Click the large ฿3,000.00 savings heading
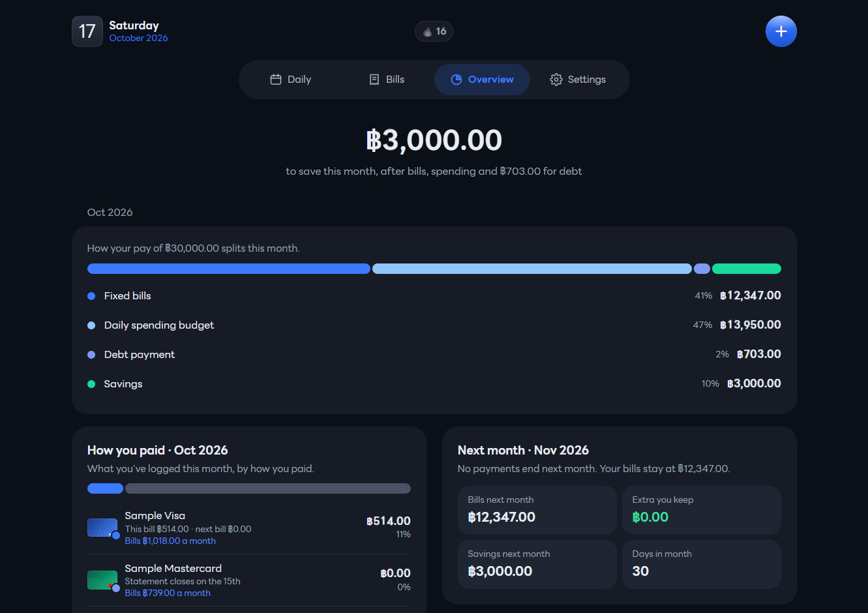Screen dimensions: 868x613 (434, 140)
